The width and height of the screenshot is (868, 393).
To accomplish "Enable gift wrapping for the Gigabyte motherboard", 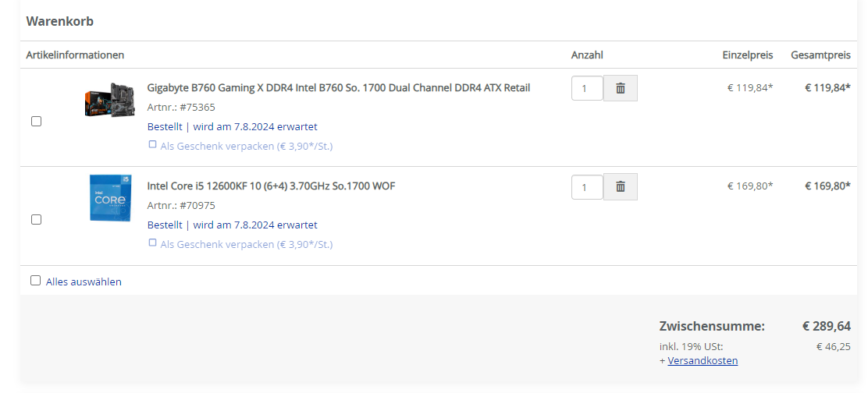I will (x=153, y=145).
